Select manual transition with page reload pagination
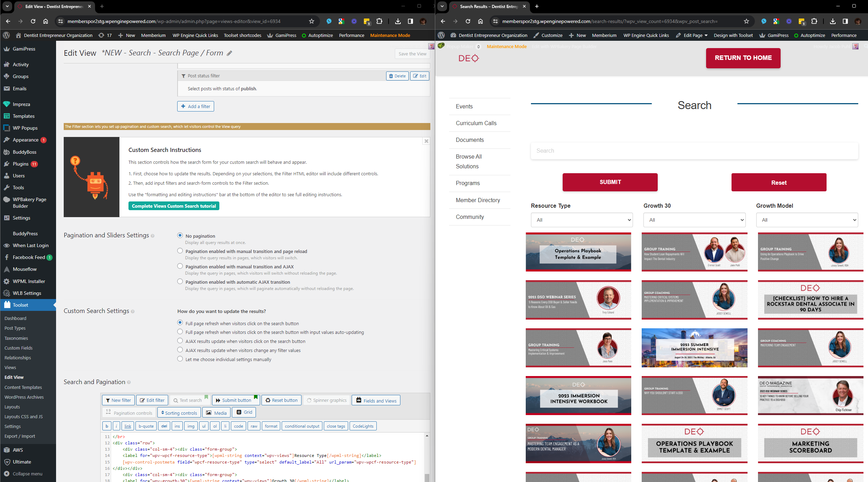 180,251
